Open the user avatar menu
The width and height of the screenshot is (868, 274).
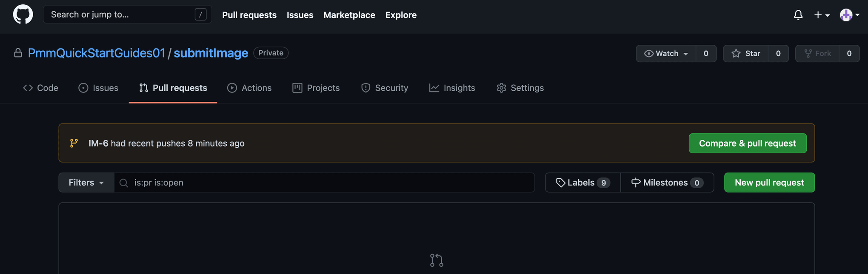[x=849, y=15]
